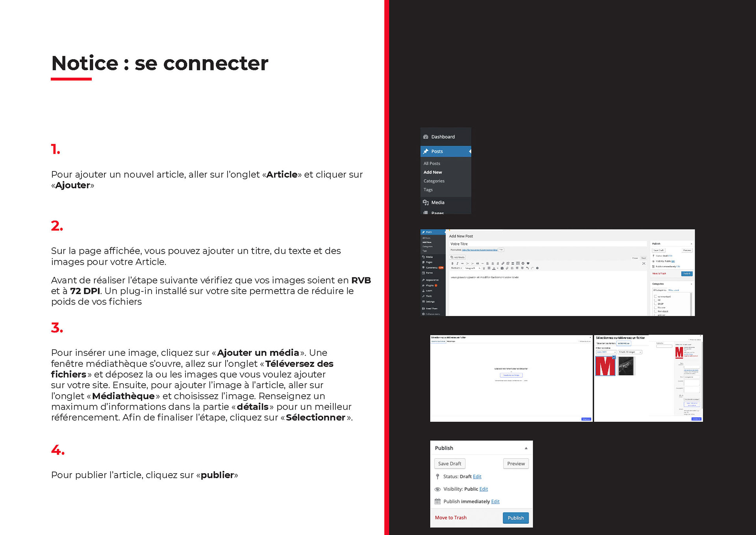This screenshot has width=756, height=535.
Task: Select 'Tags' in the enlarged sidebar submenu
Action: 428,190
